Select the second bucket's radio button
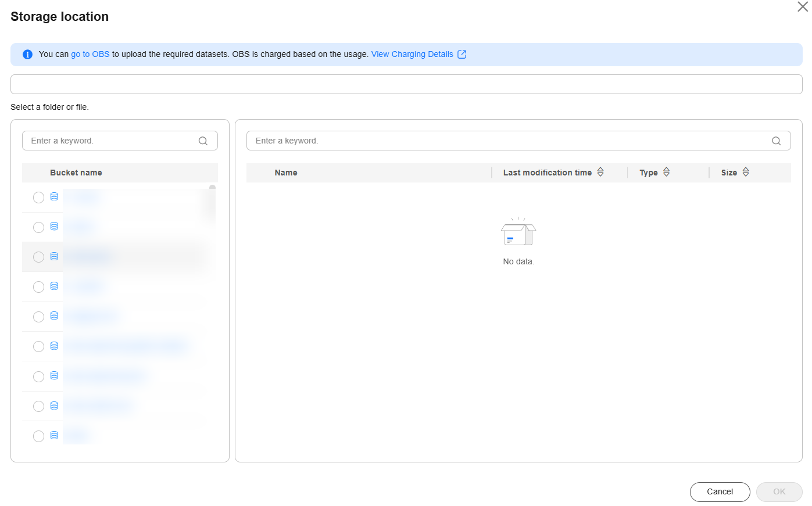 (38, 227)
